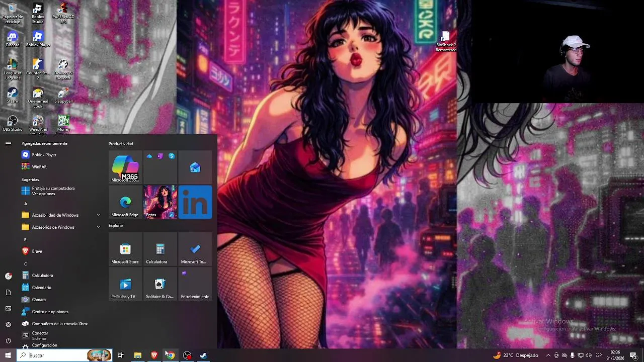Click the Explorar group heading

pos(116,226)
